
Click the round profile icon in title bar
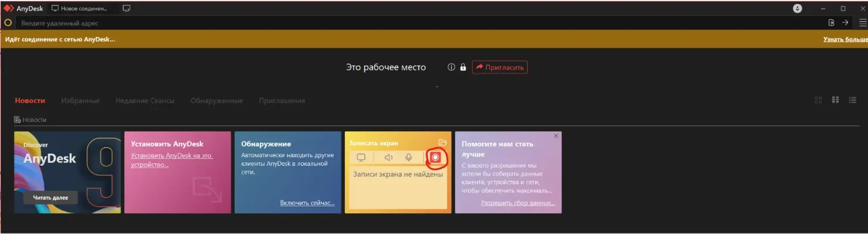tap(798, 9)
